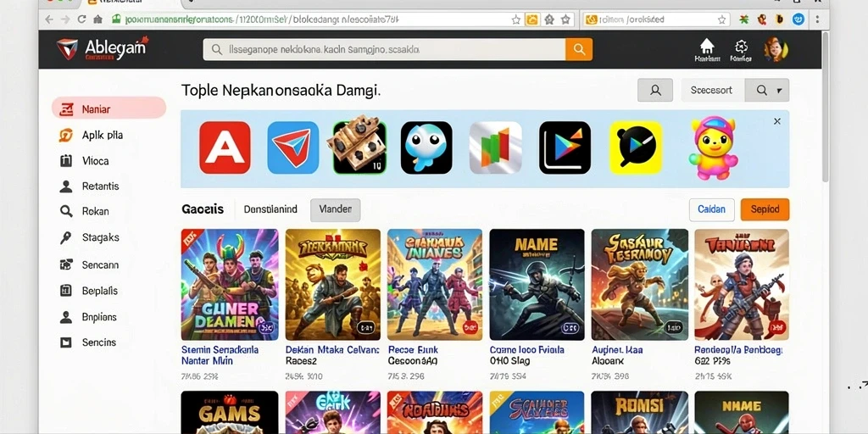Open the search dropdown next to Scecesort

767,90
